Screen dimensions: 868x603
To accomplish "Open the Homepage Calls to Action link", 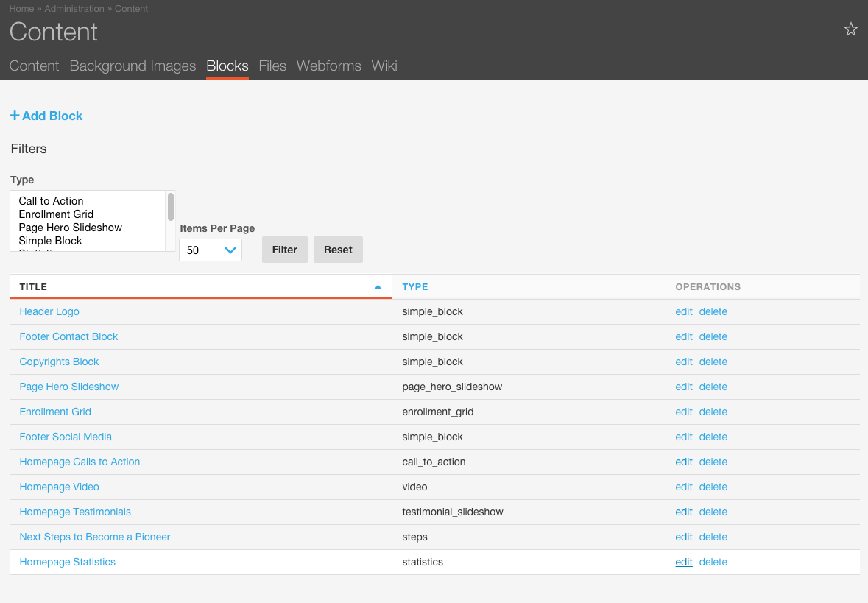I will pos(80,462).
